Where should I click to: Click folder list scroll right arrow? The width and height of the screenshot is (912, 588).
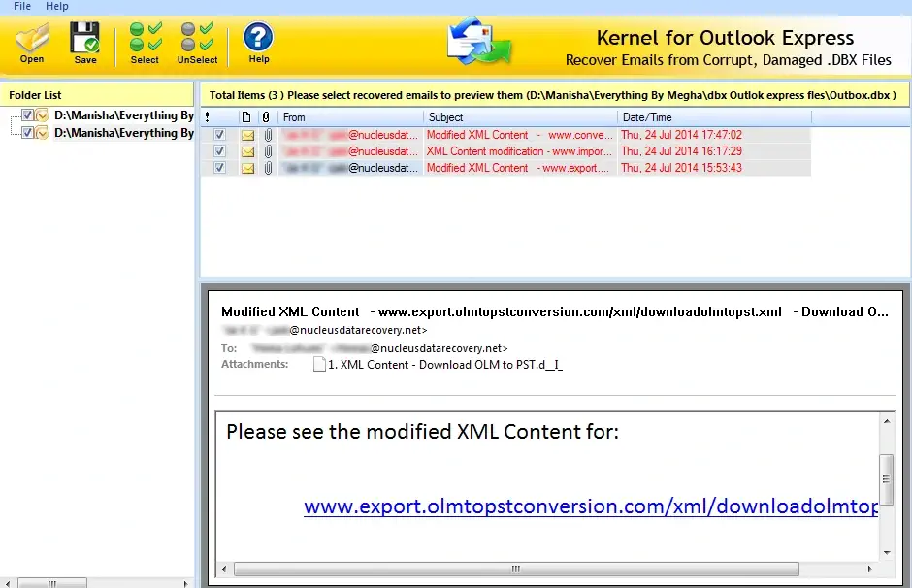pyautogui.click(x=185, y=583)
